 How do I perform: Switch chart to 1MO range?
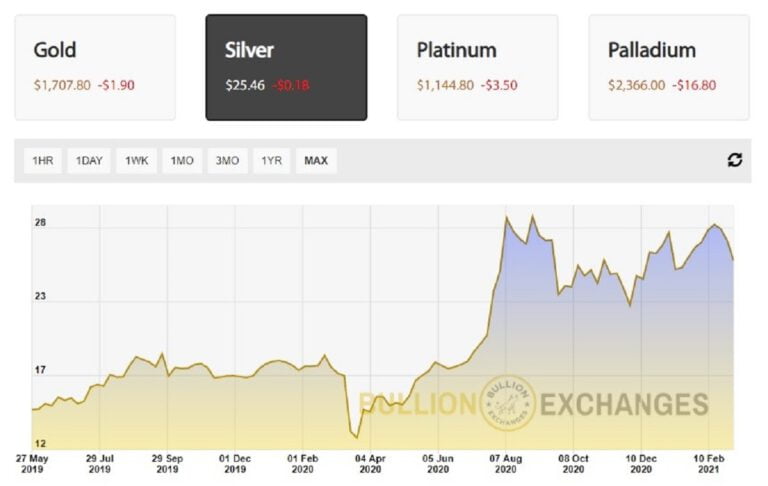click(x=182, y=161)
